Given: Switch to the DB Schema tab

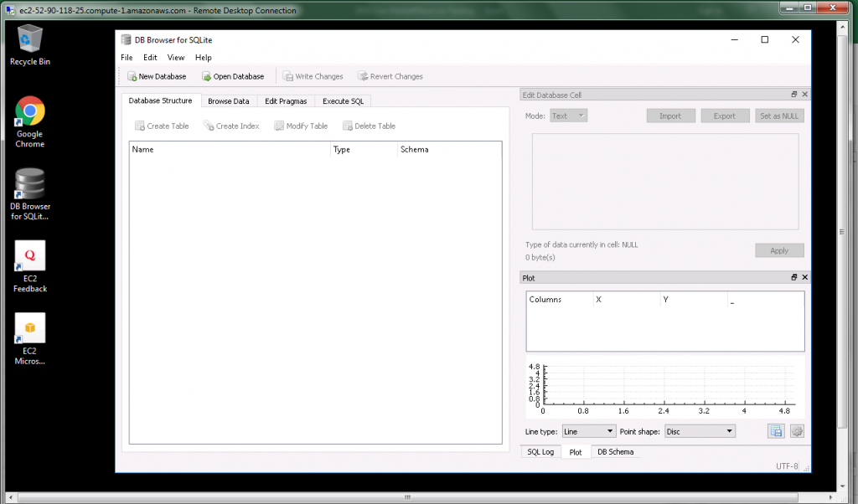Looking at the screenshot, I should tap(615, 451).
